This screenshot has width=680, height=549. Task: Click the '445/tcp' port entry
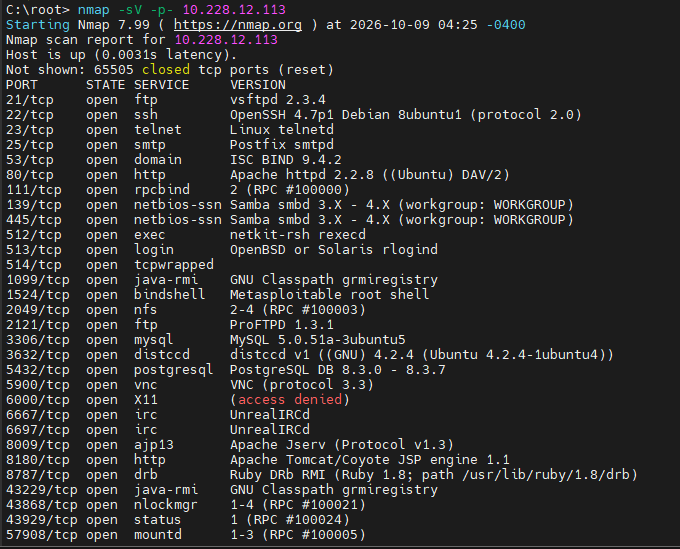34,220
